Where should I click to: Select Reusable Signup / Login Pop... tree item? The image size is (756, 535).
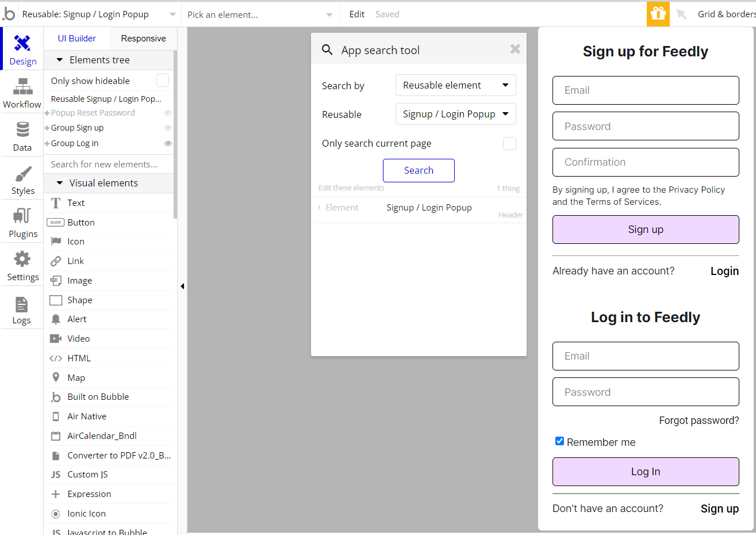click(106, 99)
